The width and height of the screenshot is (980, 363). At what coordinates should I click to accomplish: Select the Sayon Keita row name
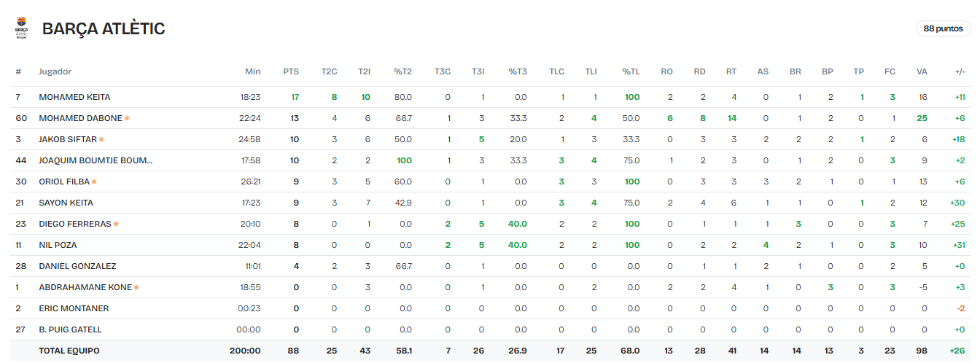click(66, 203)
